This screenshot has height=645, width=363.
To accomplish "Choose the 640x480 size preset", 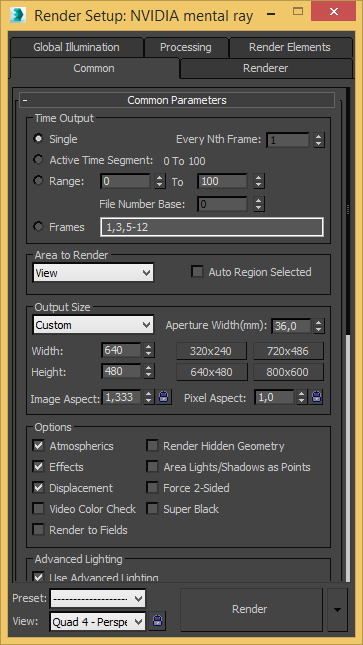I will pos(211,372).
